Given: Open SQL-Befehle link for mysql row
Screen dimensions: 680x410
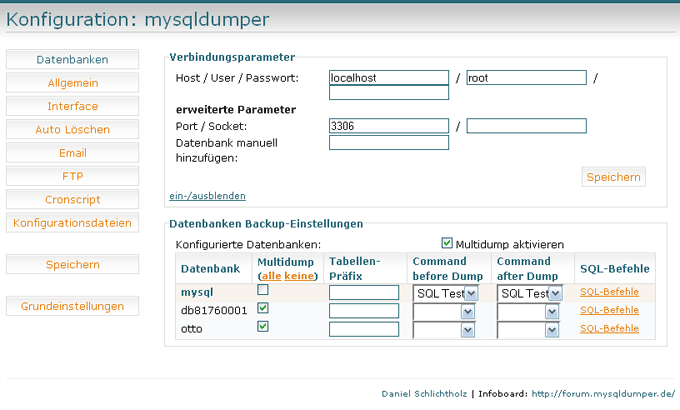Looking at the screenshot, I should point(609,292).
